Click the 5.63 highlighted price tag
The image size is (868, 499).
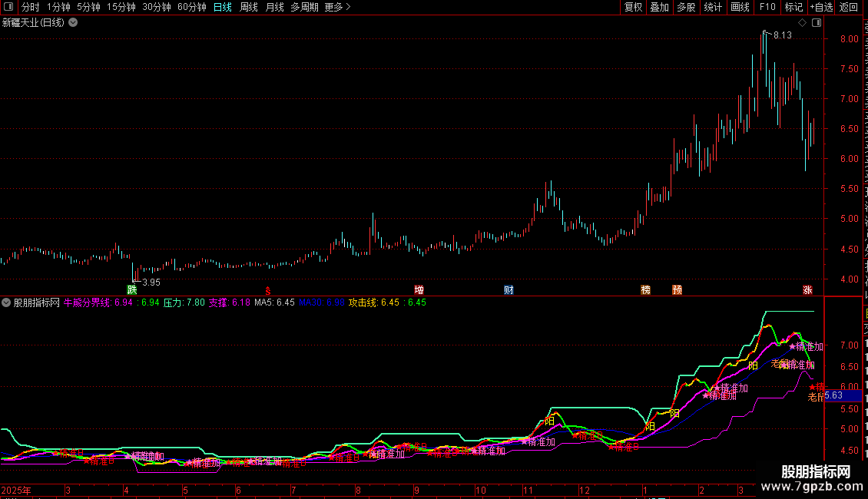843,395
